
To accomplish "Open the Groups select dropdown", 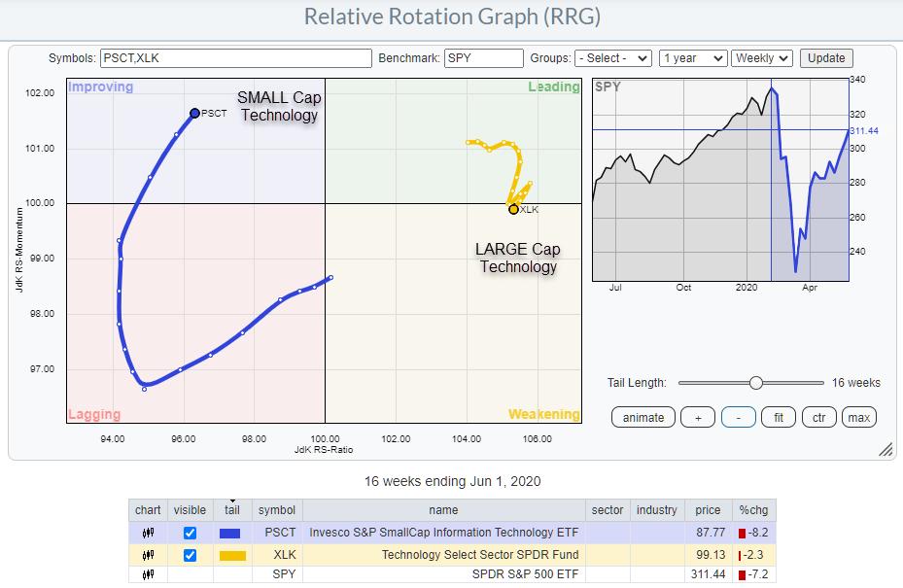I will pyautogui.click(x=612, y=58).
